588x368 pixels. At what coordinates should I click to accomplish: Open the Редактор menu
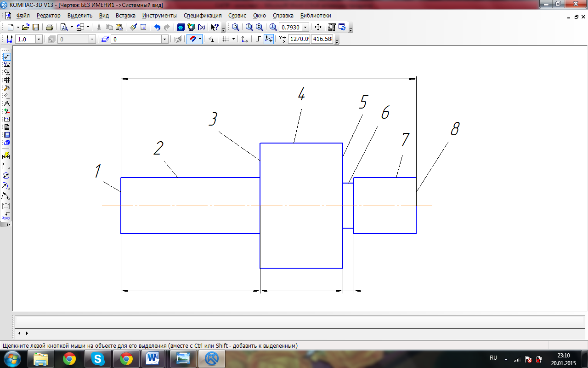coord(49,15)
